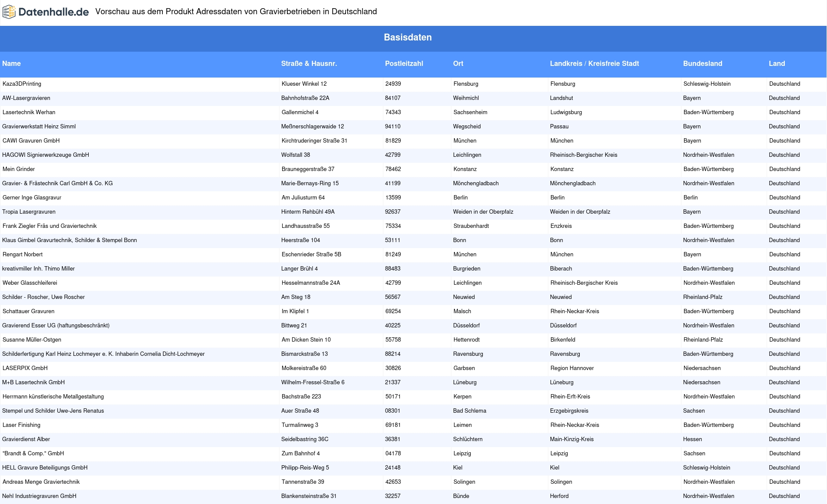The image size is (827, 504).
Task: Click street Wilhelm-Fressel-Straße 6
Action: point(313,383)
